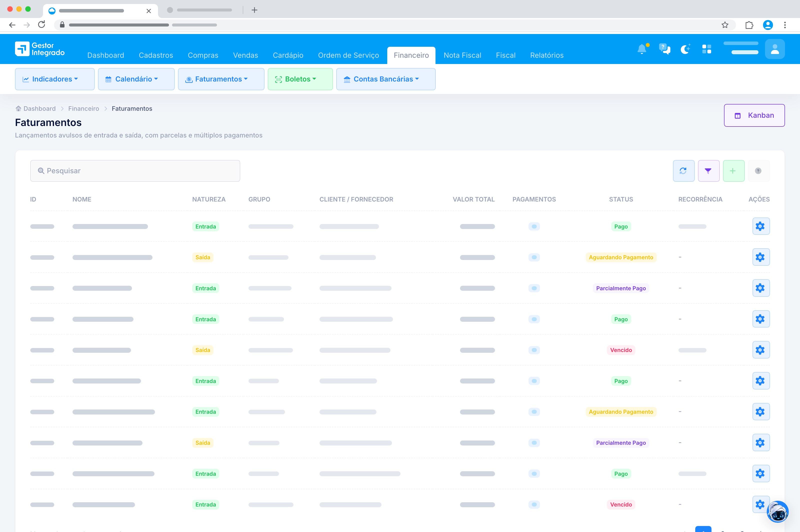Open the user profile avatar
The width and height of the screenshot is (800, 532).
pyautogui.click(x=775, y=49)
